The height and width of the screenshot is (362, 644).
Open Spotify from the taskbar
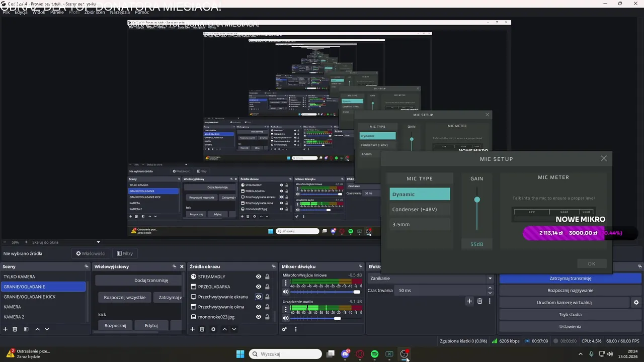tap(375, 354)
